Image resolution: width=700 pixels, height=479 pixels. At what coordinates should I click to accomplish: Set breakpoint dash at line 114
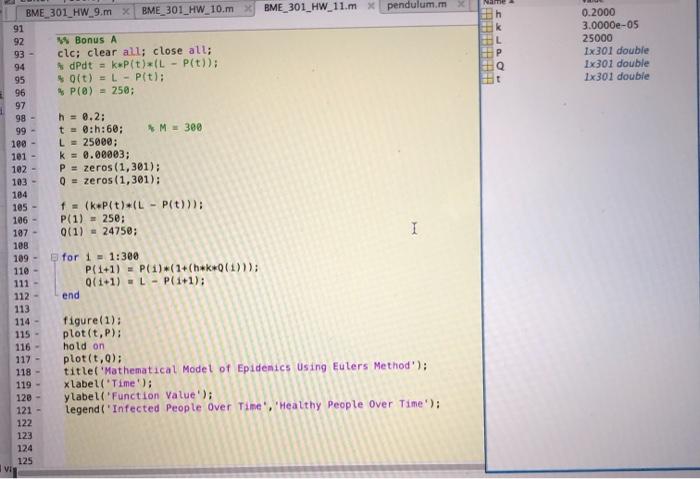pos(37,321)
